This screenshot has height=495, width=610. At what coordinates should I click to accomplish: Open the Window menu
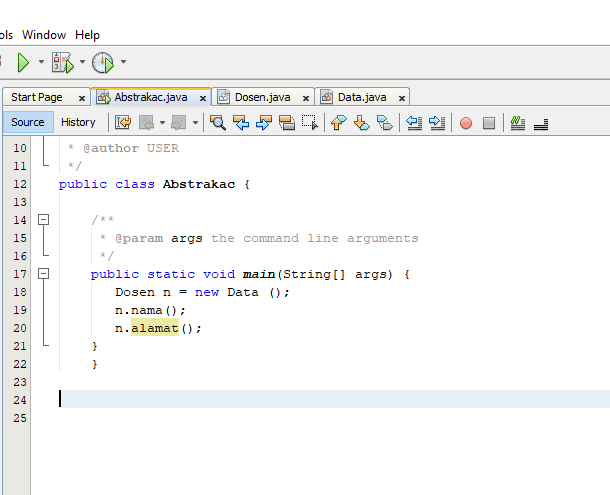click(43, 35)
